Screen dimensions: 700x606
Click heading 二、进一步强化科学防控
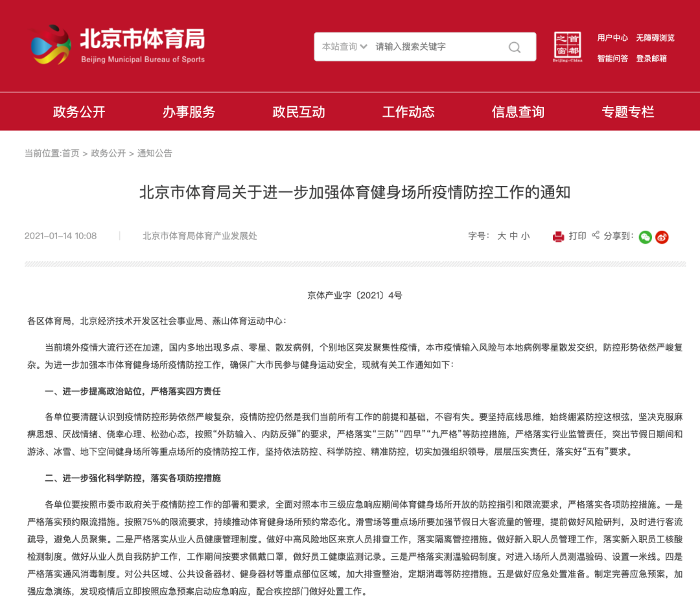(133, 478)
